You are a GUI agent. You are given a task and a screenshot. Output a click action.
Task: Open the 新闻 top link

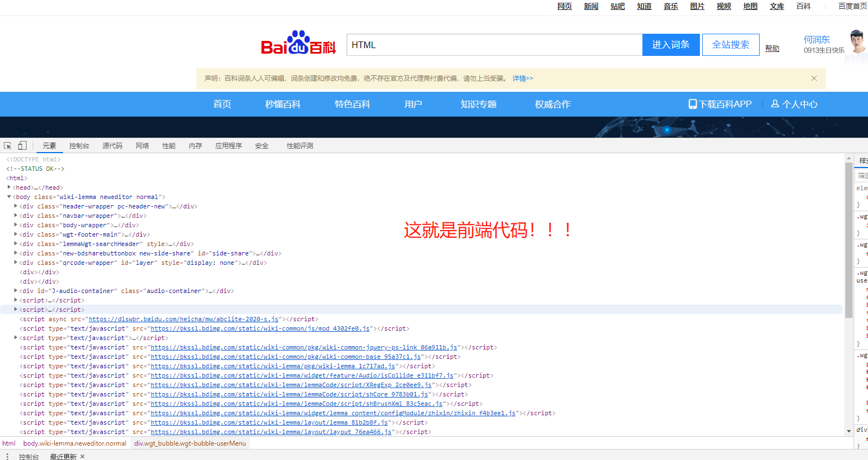coord(591,6)
